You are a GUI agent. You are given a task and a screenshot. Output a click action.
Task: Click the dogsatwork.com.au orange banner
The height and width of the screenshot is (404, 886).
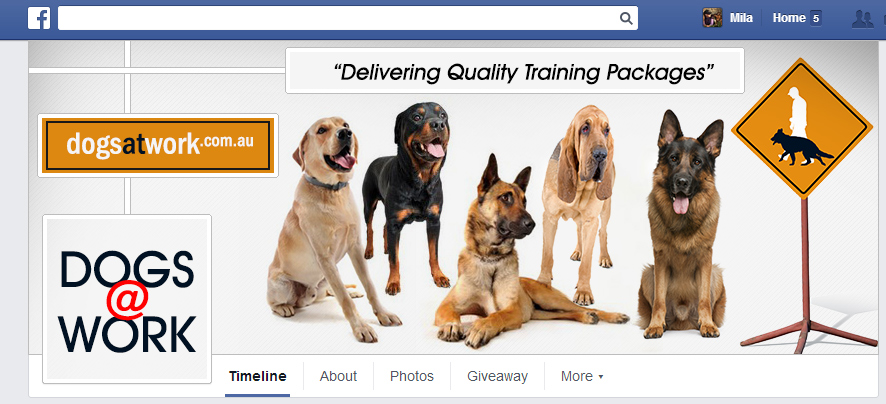(x=158, y=146)
